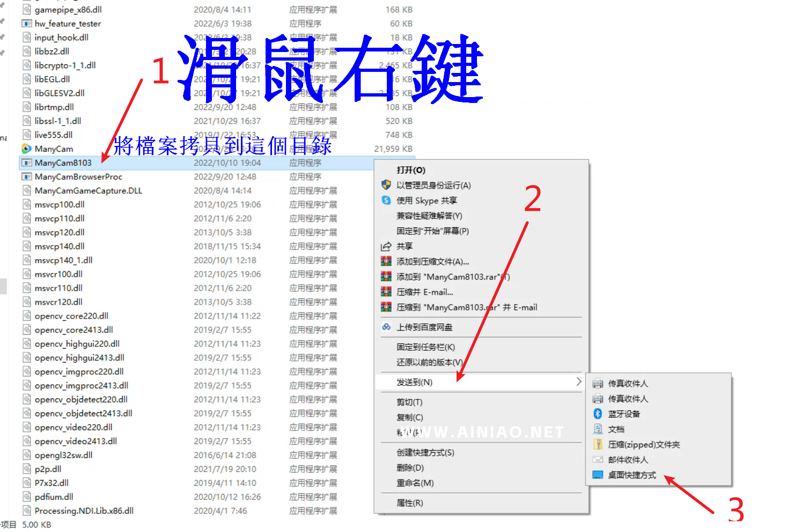Screen dimensions: 794x532
Task: Select file ManyCamGameCapture.DLL
Action: (x=89, y=190)
